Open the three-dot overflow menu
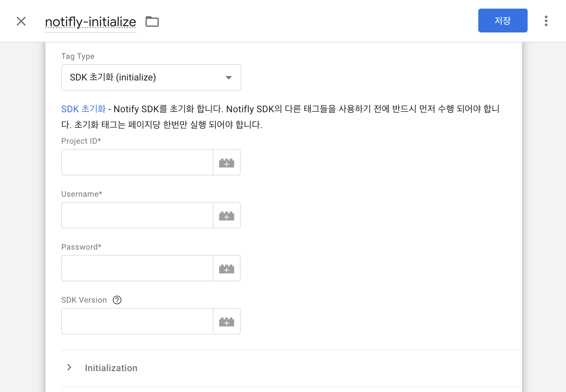Image resolution: width=566 pixels, height=392 pixels. tap(546, 21)
